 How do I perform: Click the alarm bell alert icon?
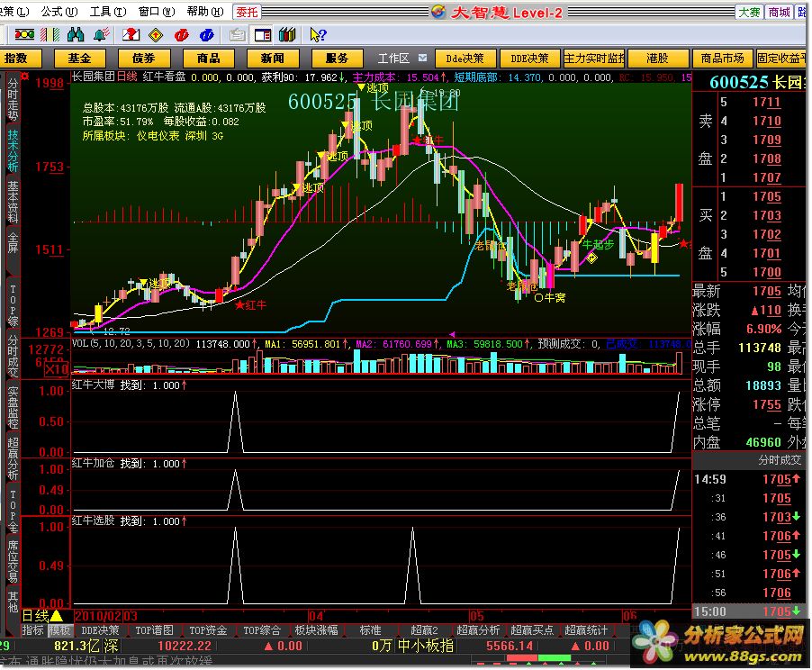click(x=101, y=35)
